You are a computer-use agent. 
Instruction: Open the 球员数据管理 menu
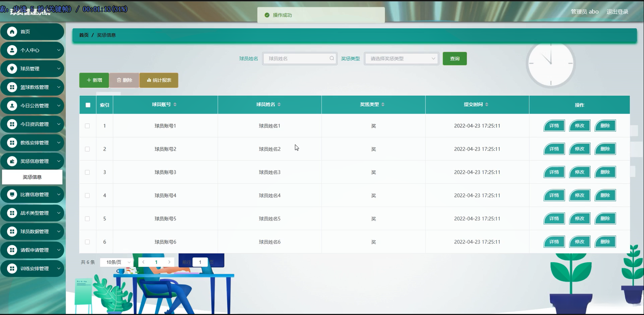click(32, 232)
